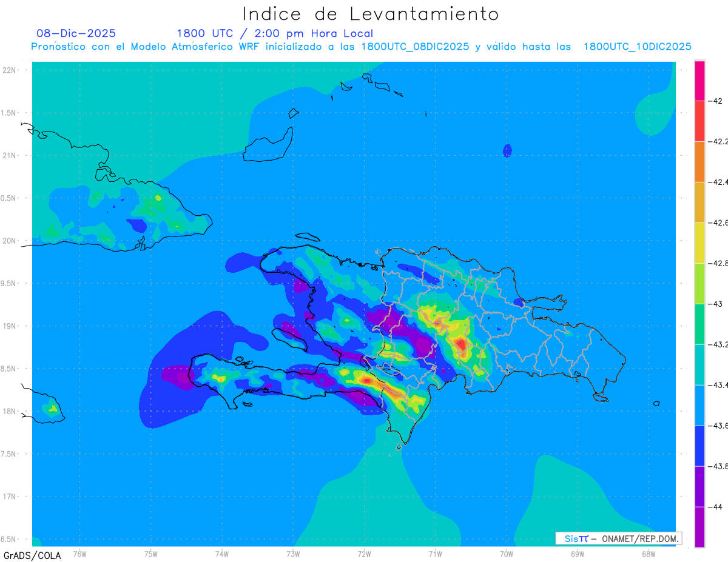
Task: Click the '21N' latitude label
Action: (10, 156)
